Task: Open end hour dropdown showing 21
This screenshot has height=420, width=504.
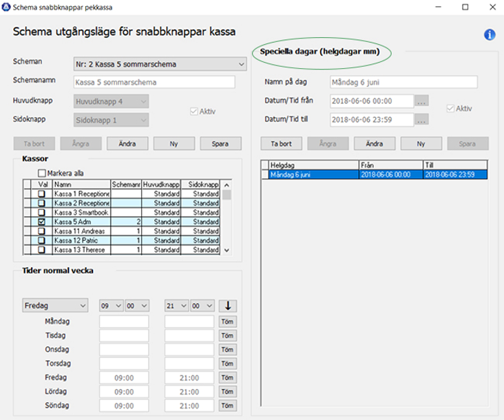Action: point(176,306)
